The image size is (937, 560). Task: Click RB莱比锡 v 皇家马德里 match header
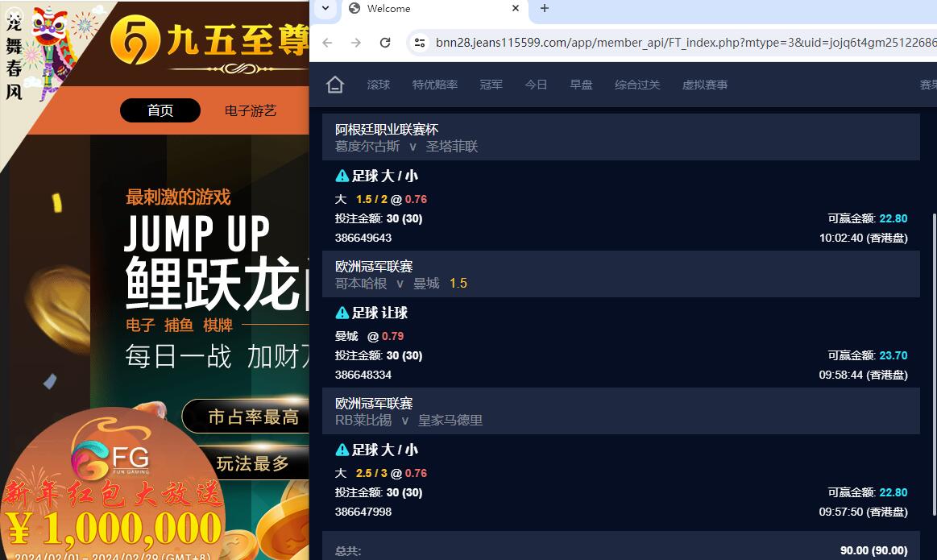point(621,411)
